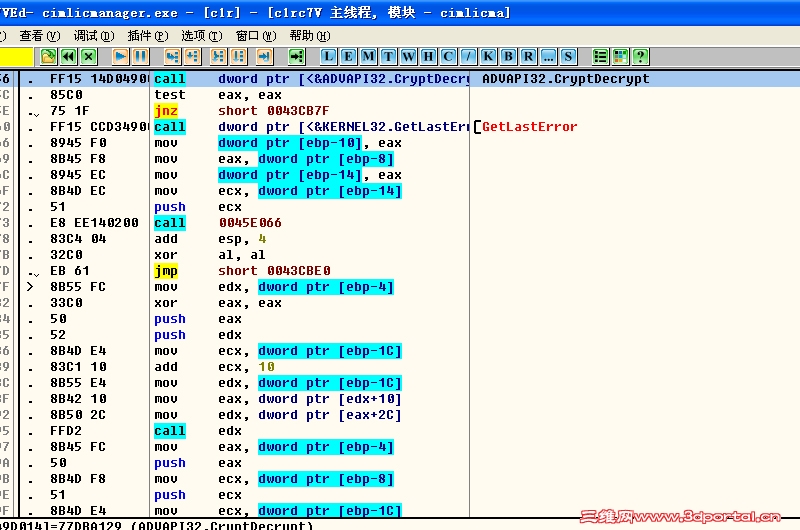
Task: Click the Trace over toolbar icon
Action: (238, 56)
